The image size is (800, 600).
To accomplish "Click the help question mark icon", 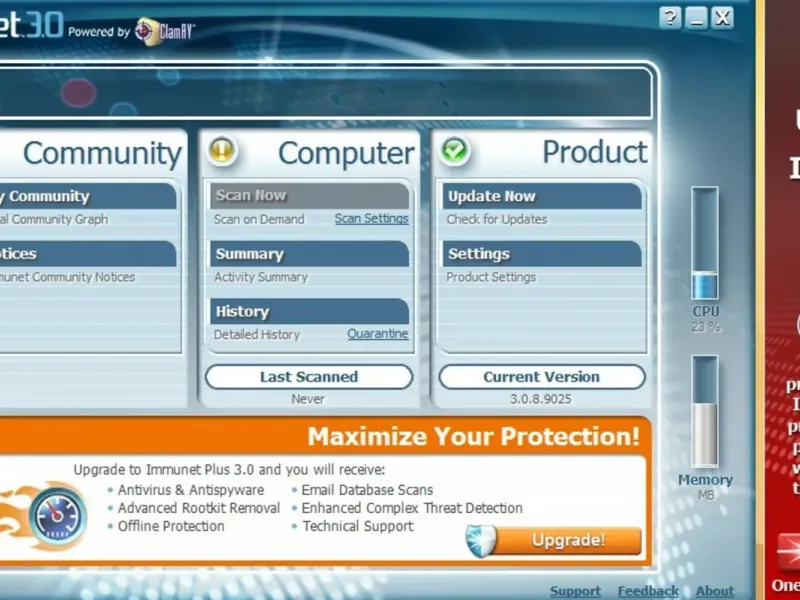I will [x=669, y=18].
